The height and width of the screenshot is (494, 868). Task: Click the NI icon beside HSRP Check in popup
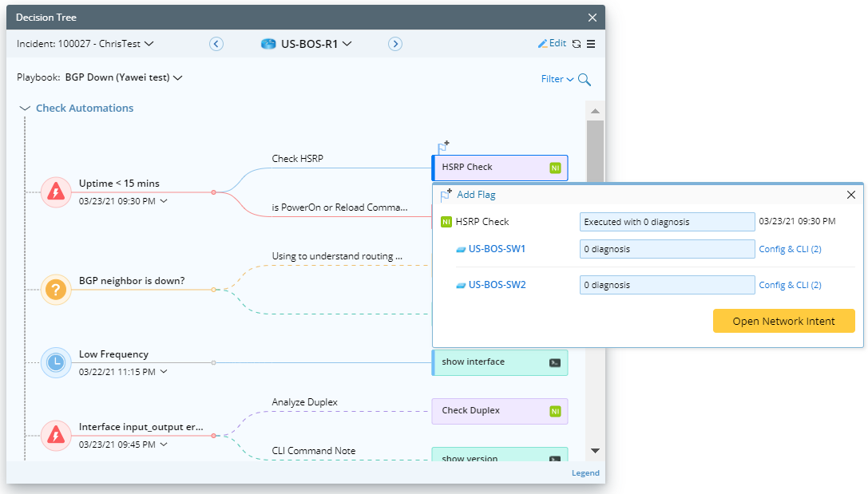tap(446, 222)
